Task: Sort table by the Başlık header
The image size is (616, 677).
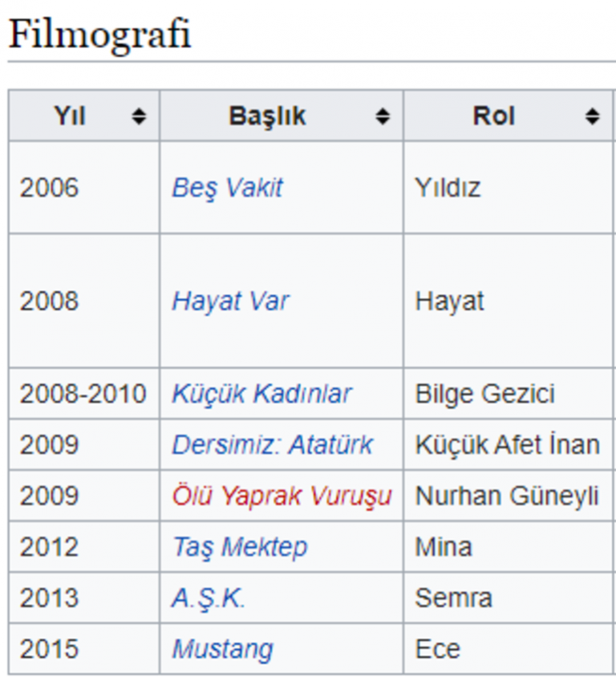Action: click(x=267, y=116)
